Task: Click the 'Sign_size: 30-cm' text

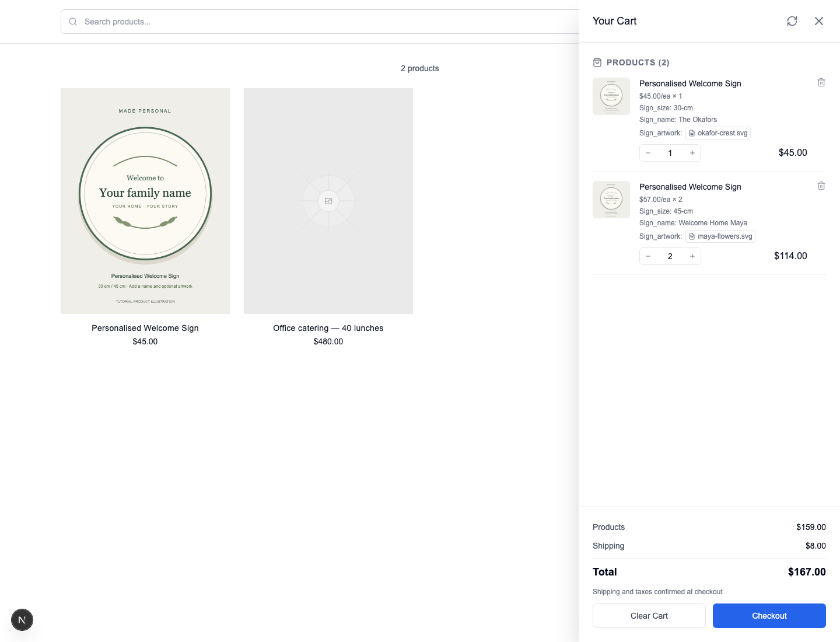Action: 666,108
